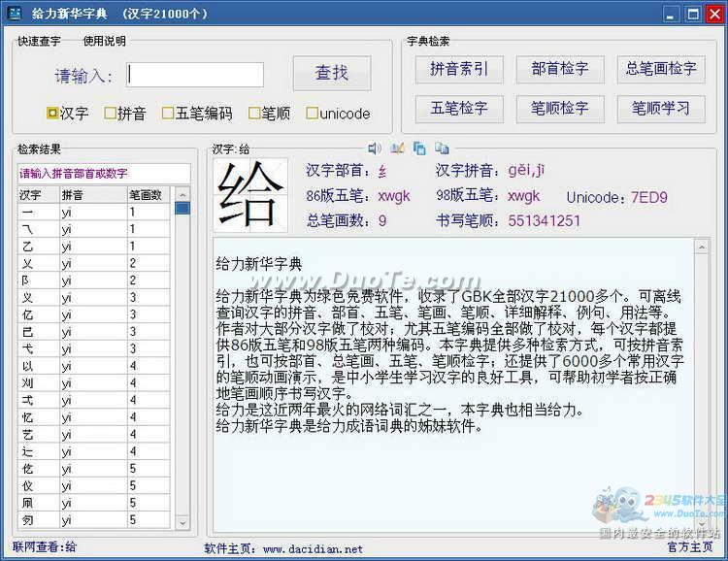Screen dimensions: 728x561
Task: Switch to the 快速查字 tab
Action: [x=39, y=41]
